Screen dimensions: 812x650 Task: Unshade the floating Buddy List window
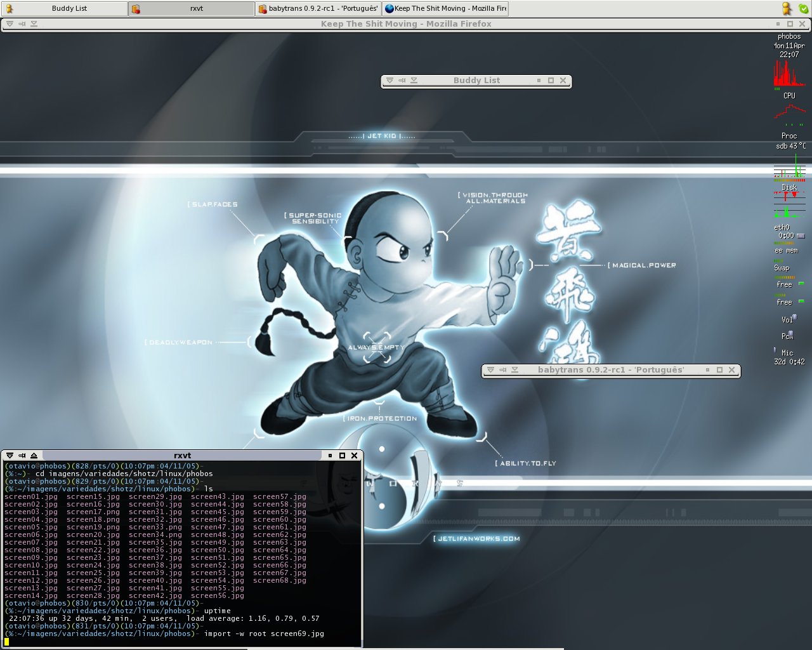pos(414,81)
